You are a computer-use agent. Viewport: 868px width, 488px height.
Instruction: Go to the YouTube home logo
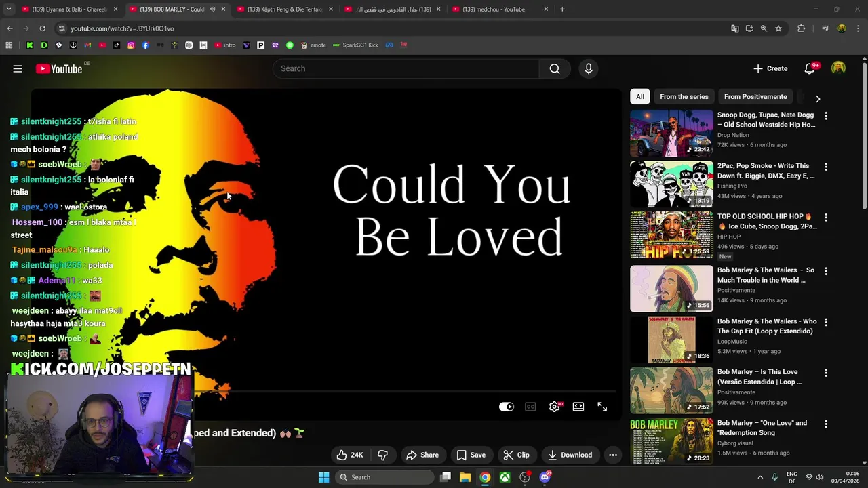[59, 68]
